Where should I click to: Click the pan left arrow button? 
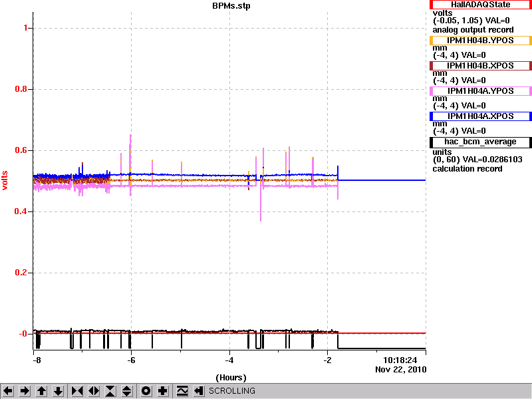click(8, 391)
